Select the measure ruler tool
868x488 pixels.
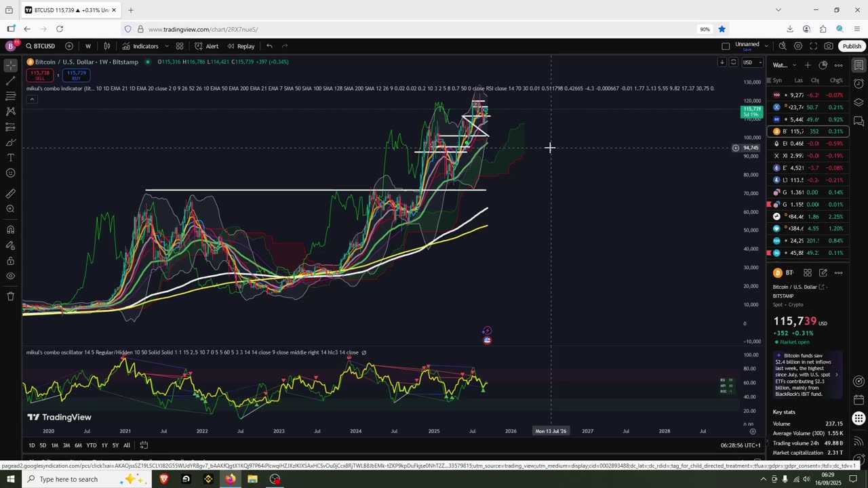(x=10, y=193)
